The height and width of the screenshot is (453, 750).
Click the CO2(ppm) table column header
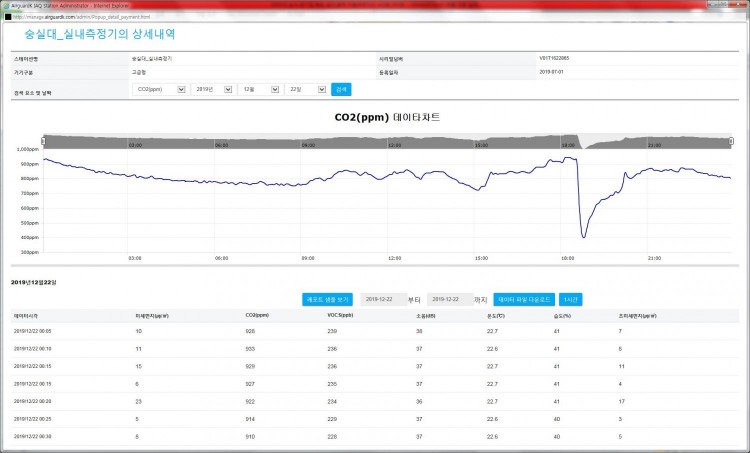click(257, 315)
